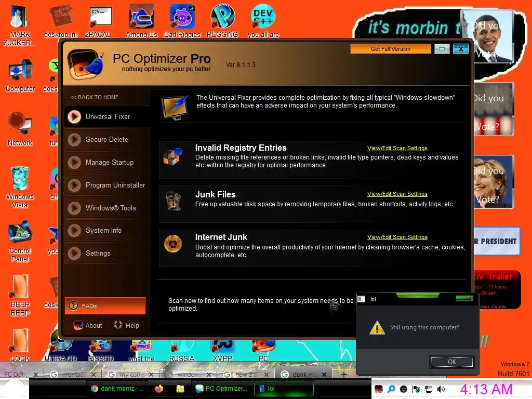Image resolution: width=532 pixels, height=399 pixels.
Task: Open View/Edit Scan Settings for Junk Files
Action: pyautogui.click(x=397, y=194)
